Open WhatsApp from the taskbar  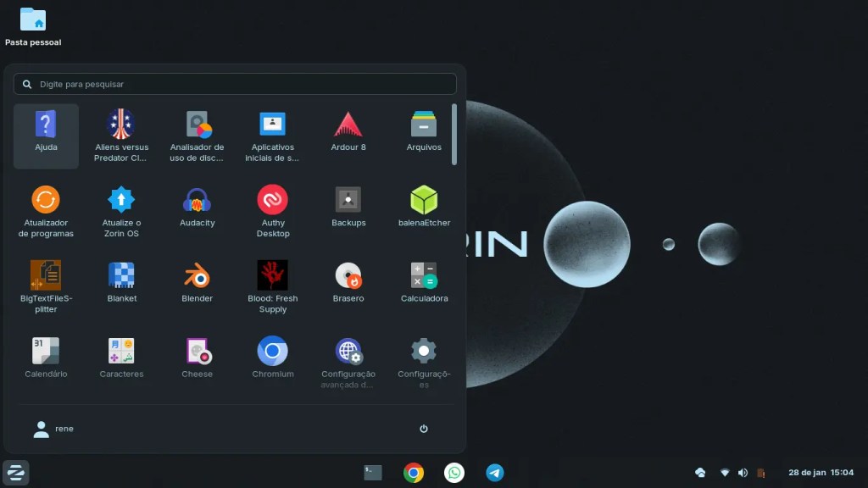point(454,473)
